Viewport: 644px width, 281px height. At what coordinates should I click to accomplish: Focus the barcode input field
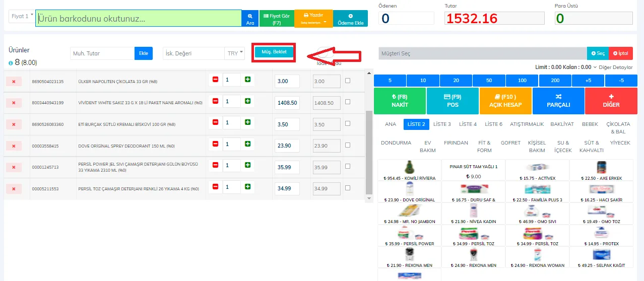(x=139, y=19)
